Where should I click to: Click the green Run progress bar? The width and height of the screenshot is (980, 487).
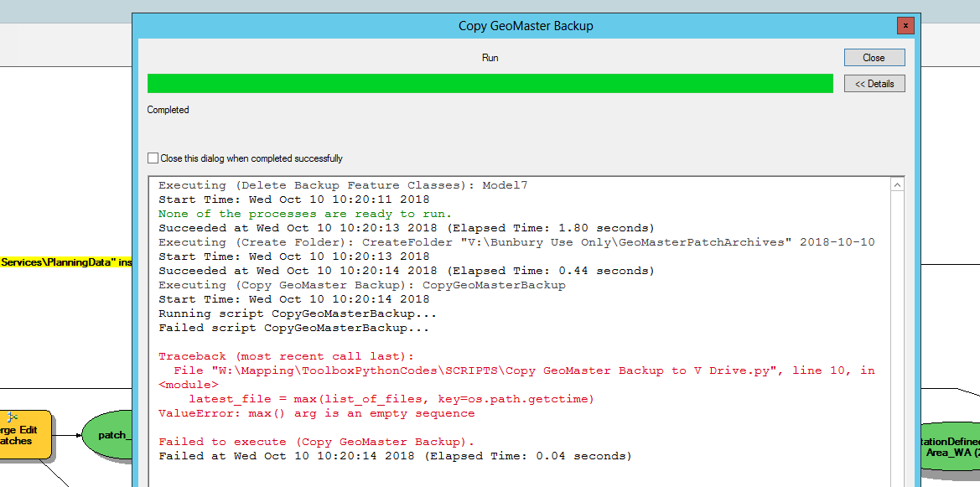pyautogui.click(x=490, y=83)
